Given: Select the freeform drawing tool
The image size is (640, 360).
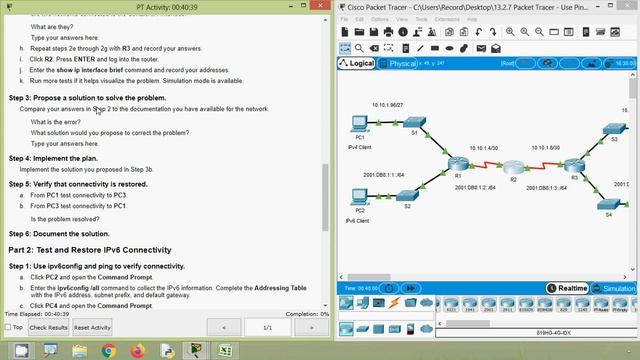Looking at the screenshot, I should coord(464,49).
